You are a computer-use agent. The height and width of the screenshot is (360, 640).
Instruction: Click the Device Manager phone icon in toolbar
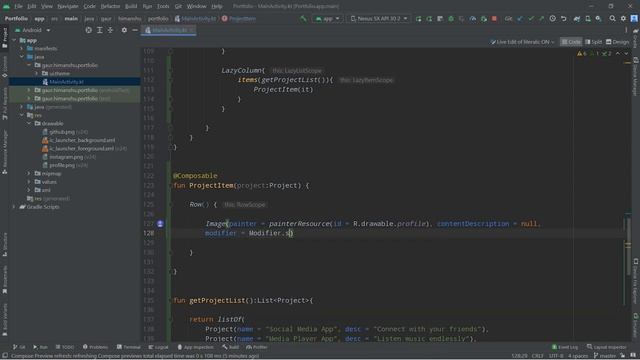coord(588,19)
